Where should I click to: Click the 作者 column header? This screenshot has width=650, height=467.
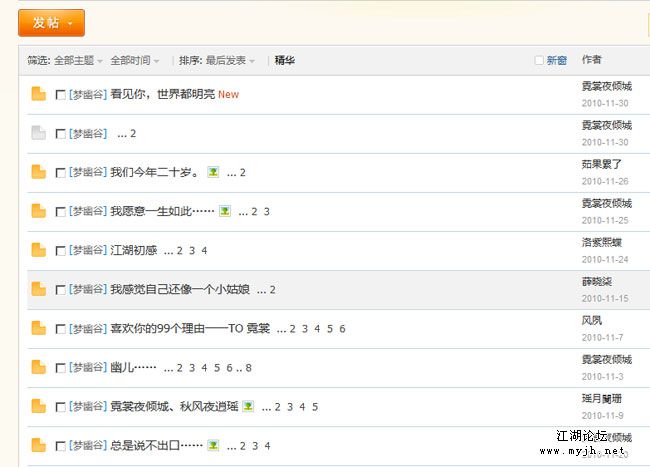point(592,60)
